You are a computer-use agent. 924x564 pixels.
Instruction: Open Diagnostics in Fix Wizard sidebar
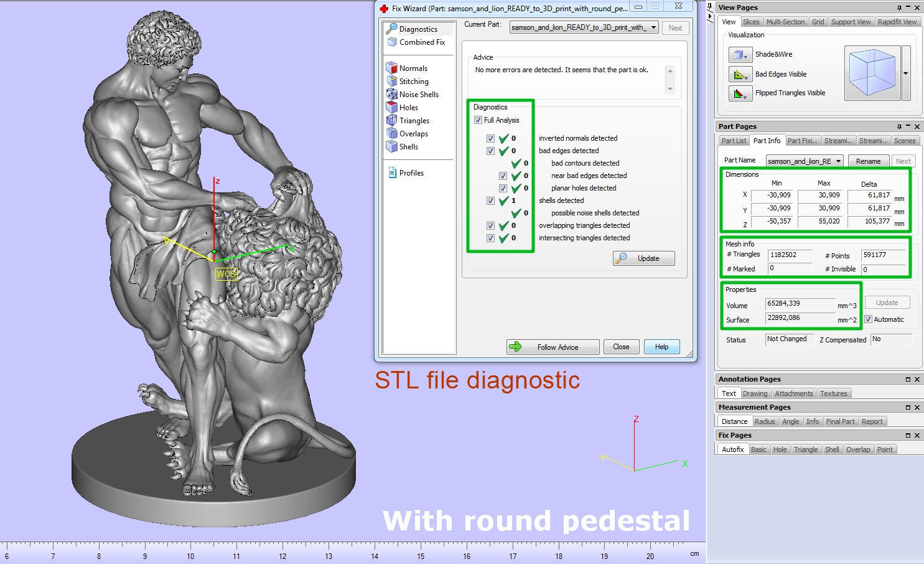point(412,29)
